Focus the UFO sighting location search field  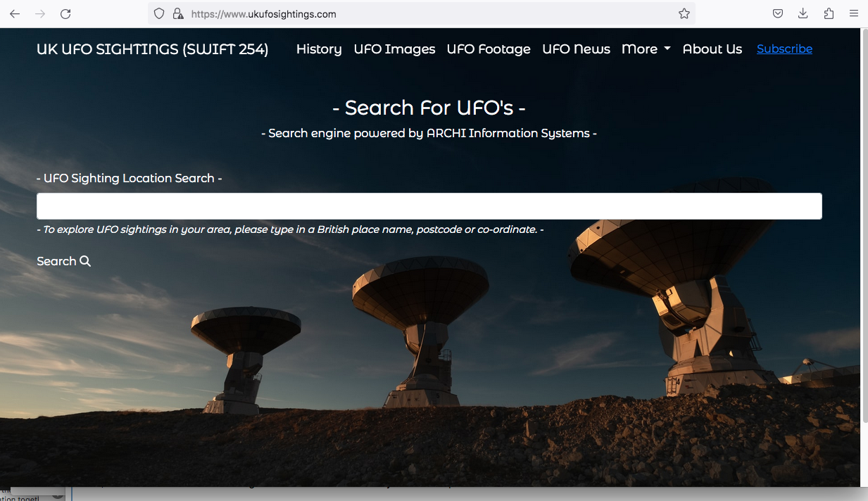point(429,206)
